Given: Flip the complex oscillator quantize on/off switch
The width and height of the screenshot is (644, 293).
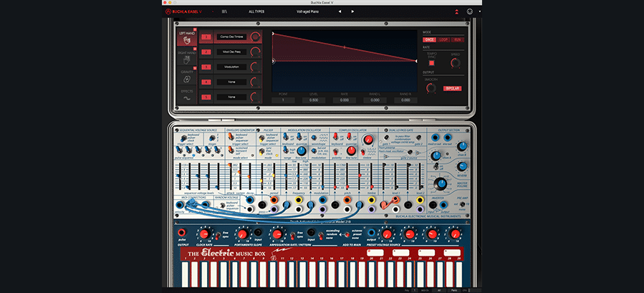Looking at the screenshot, I should click(x=348, y=136).
